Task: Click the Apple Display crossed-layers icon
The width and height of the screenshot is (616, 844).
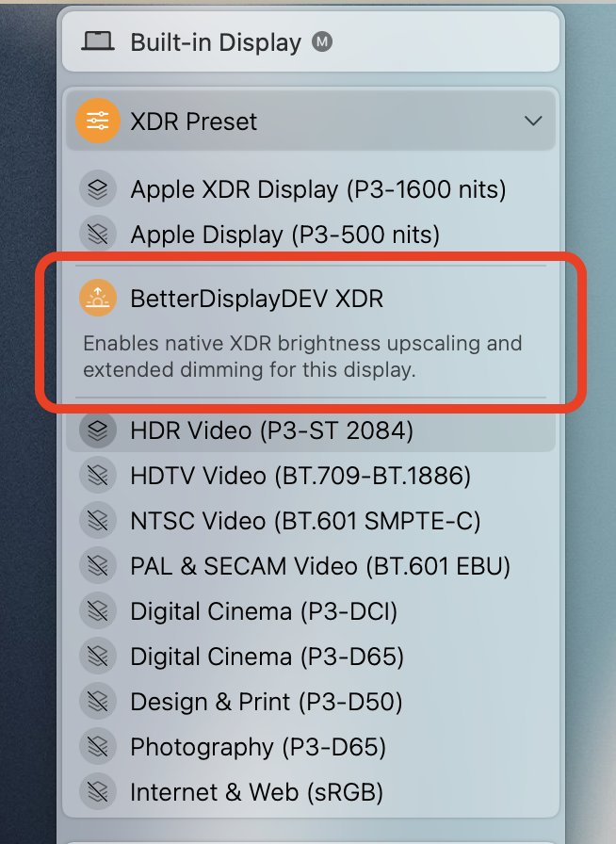Action: 98,234
